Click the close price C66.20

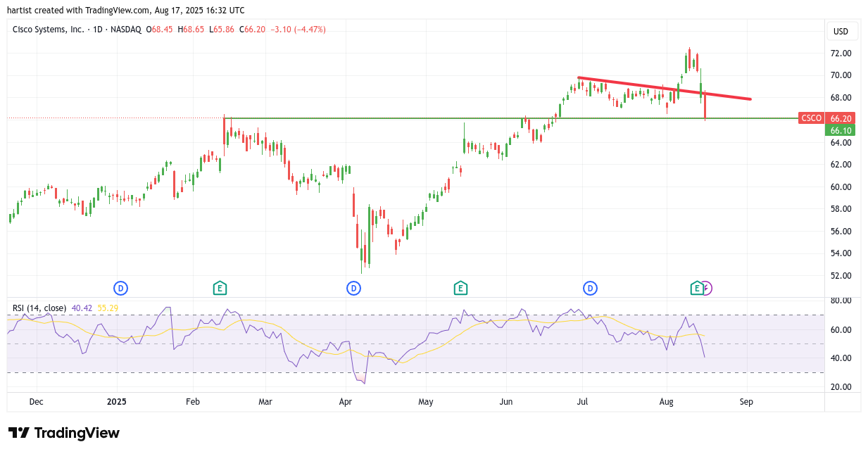pyautogui.click(x=252, y=30)
